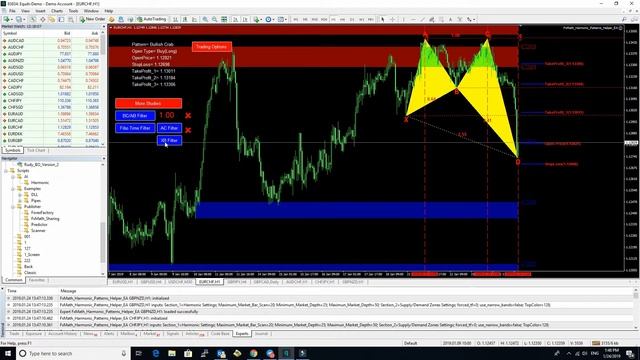Select the text label A tool
Image resolution: width=640 pixels, height=360 pixels.
click(451, 19)
